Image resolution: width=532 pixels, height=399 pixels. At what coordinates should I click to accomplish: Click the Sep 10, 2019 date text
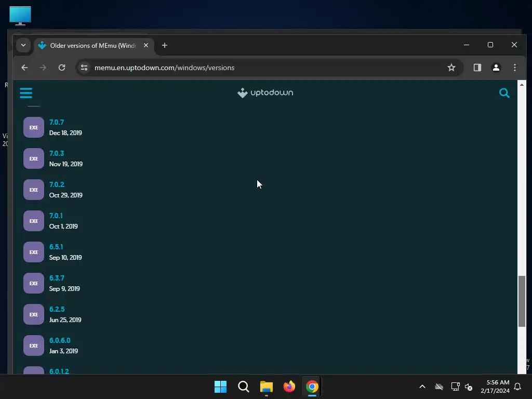[x=65, y=258]
